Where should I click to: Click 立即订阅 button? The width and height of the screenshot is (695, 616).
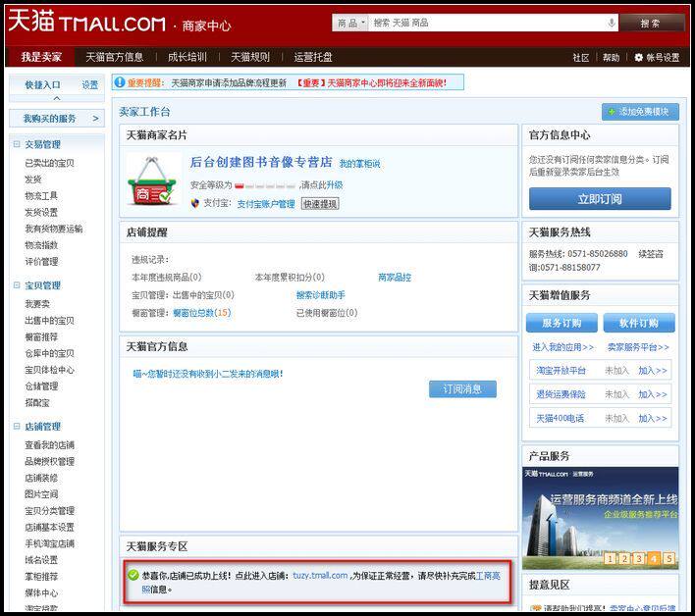(x=600, y=199)
